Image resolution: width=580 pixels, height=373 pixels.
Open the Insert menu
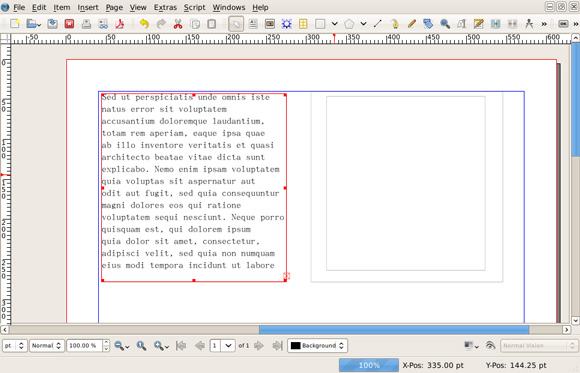point(88,7)
